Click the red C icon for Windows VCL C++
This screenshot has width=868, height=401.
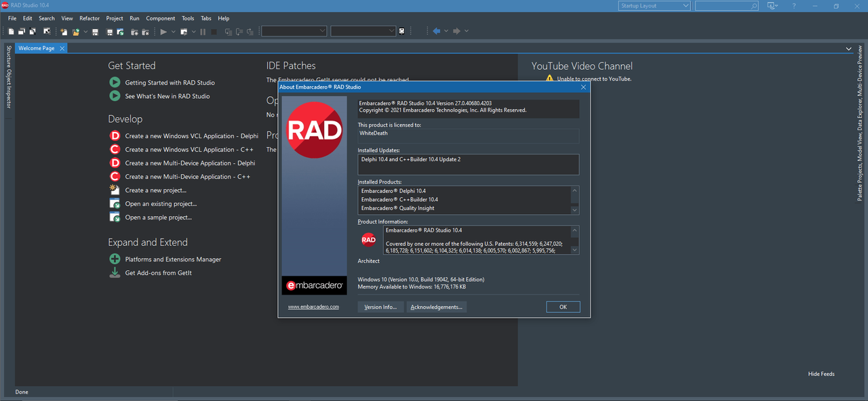coord(115,149)
